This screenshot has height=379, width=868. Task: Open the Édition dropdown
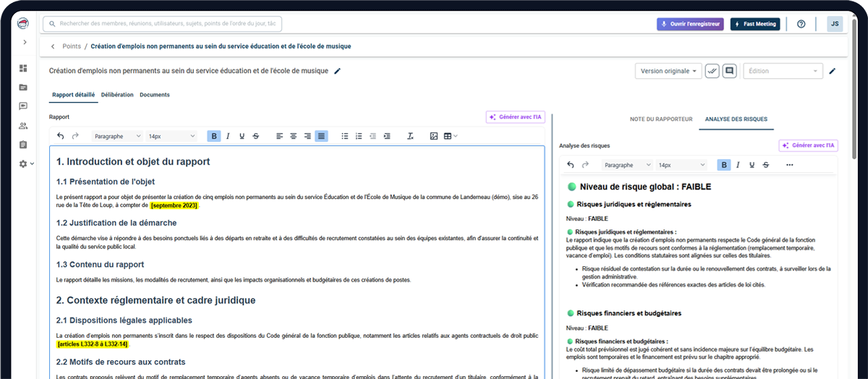(783, 71)
